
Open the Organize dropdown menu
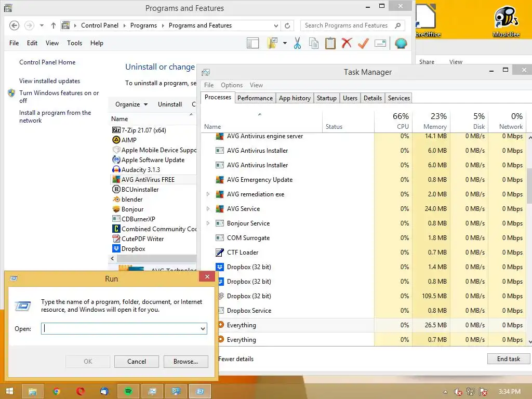pos(131,104)
